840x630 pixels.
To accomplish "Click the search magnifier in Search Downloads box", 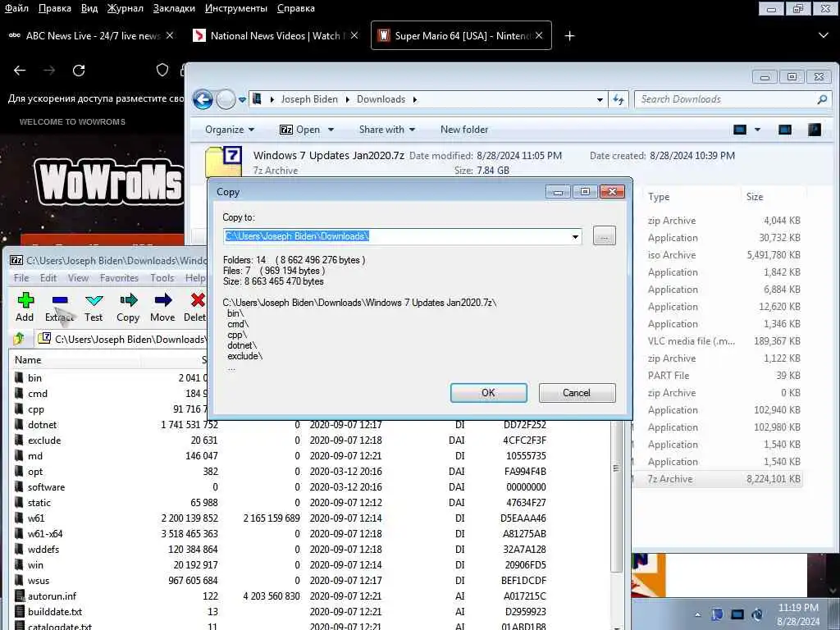I will [x=822, y=99].
